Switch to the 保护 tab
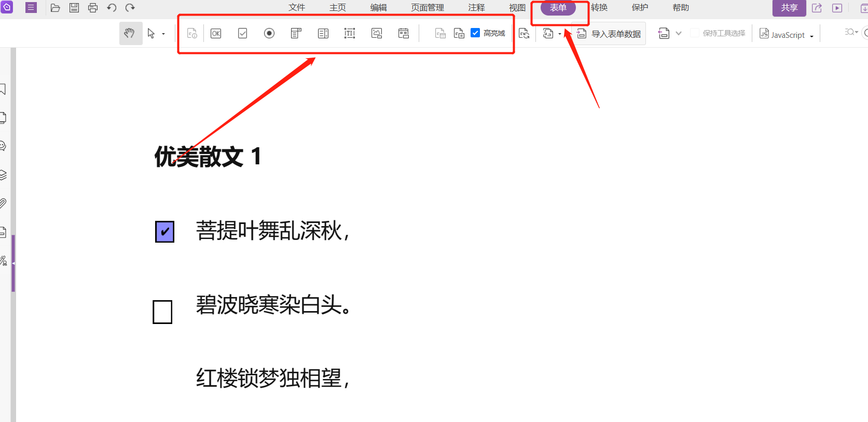 click(640, 8)
